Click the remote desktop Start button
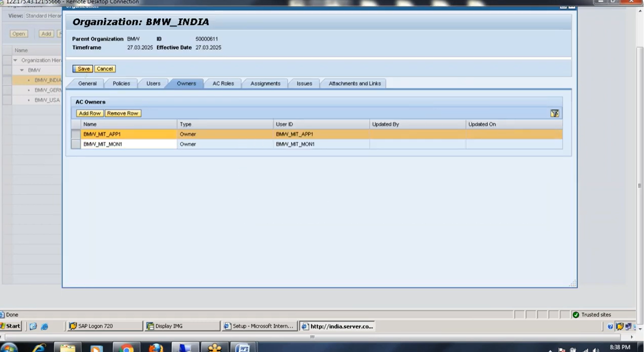This screenshot has width=644, height=352. (11, 326)
